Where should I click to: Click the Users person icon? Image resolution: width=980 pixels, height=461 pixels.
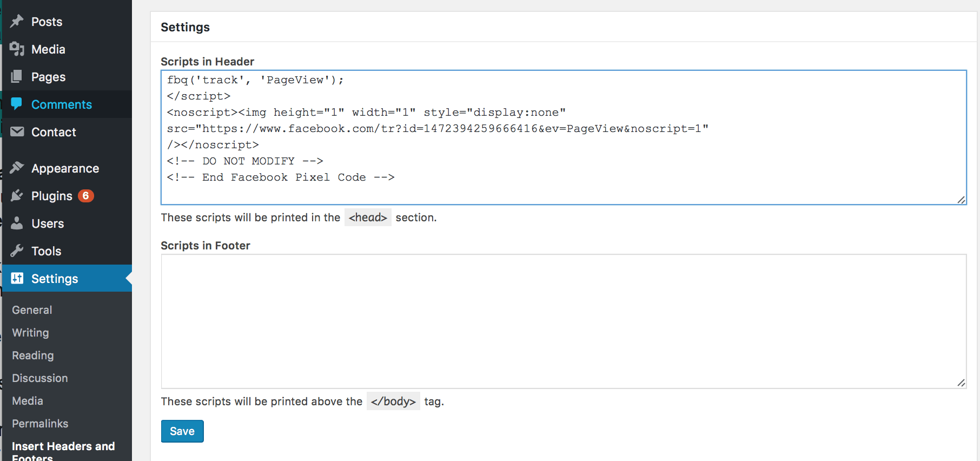(17, 223)
